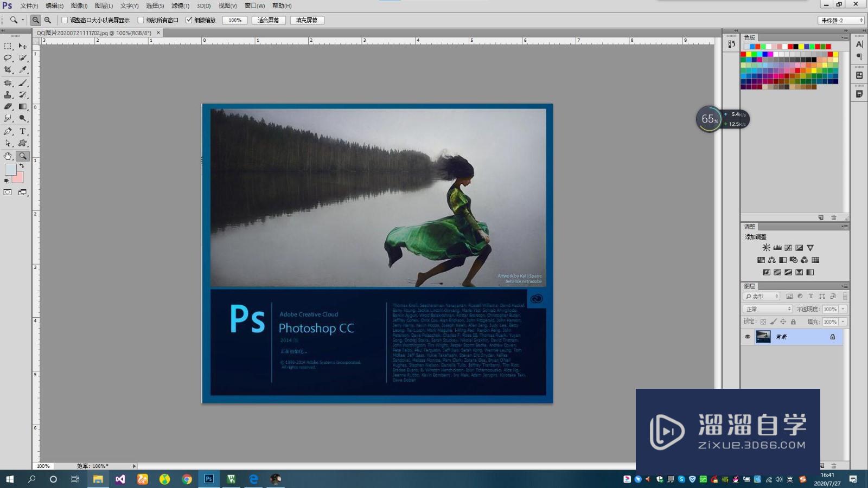Image resolution: width=868 pixels, height=488 pixels.
Task: Select the Eraser tool
Action: coord(8,107)
